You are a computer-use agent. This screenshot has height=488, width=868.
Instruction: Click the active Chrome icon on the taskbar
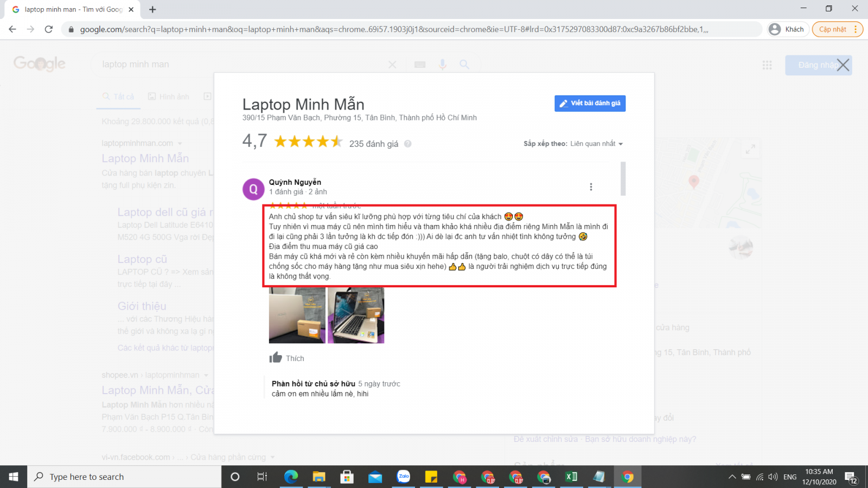pyautogui.click(x=628, y=477)
